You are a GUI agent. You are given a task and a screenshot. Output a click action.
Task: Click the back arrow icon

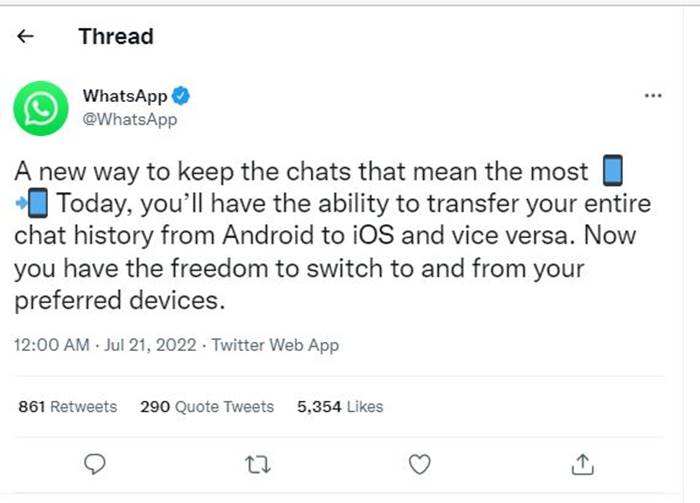(27, 37)
